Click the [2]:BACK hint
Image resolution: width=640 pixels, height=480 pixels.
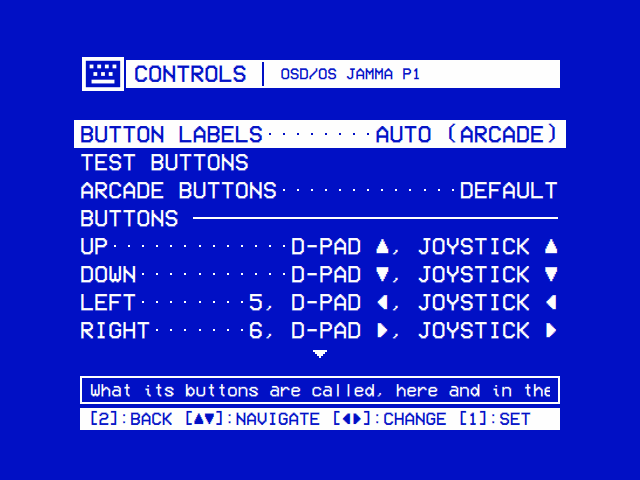(x=131, y=419)
